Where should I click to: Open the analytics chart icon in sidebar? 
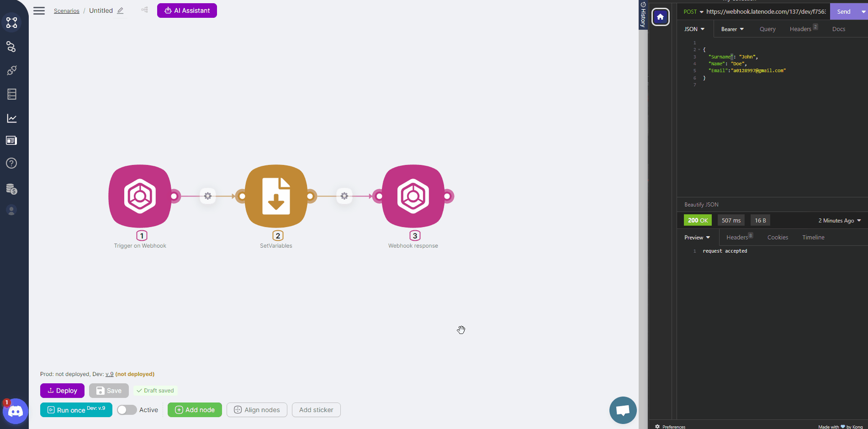pyautogui.click(x=11, y=118)
